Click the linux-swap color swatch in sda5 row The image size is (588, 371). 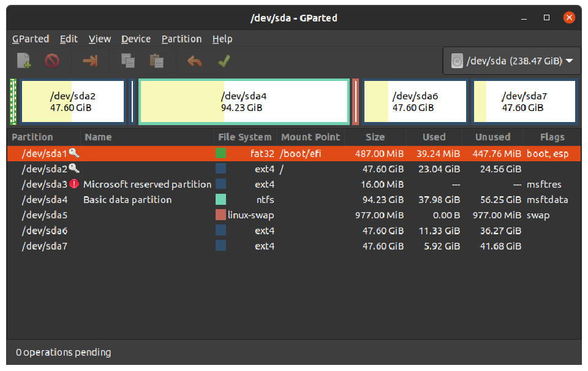coord(221,215)
